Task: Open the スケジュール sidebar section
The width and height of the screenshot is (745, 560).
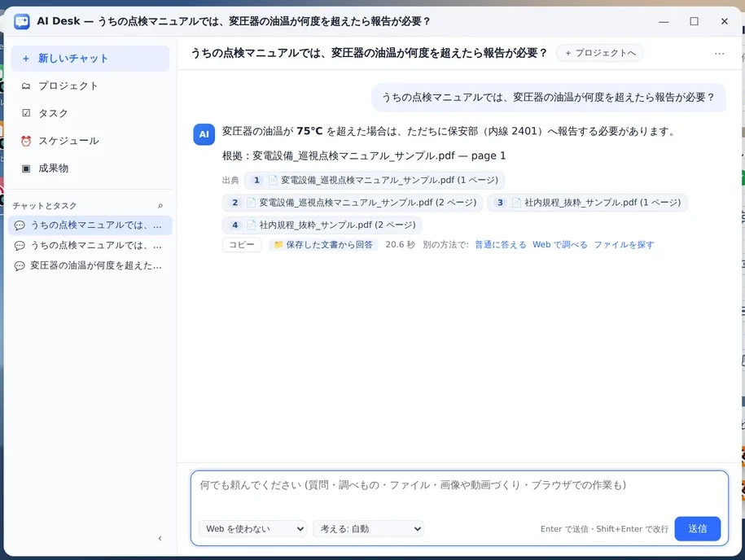Action: click(x=90, y=141)
